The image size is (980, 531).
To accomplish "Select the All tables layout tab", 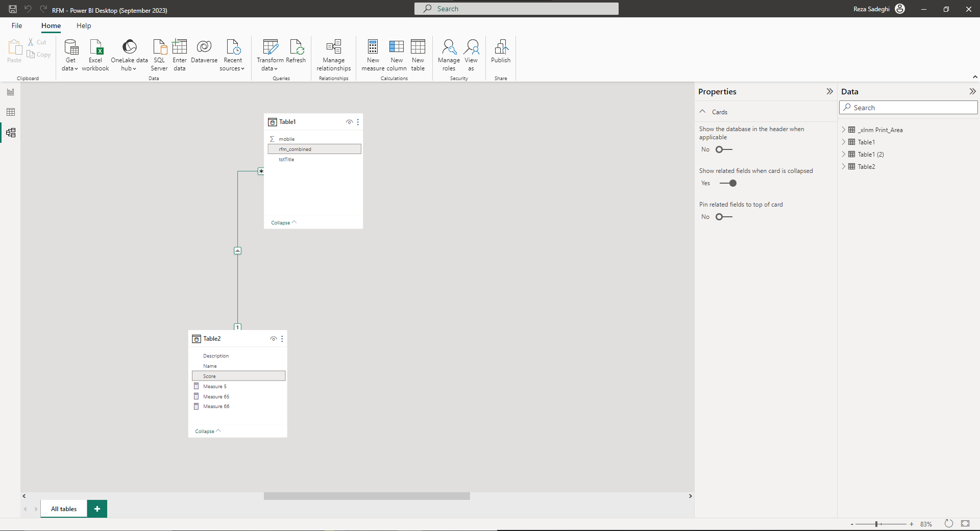I will [64, 509].
